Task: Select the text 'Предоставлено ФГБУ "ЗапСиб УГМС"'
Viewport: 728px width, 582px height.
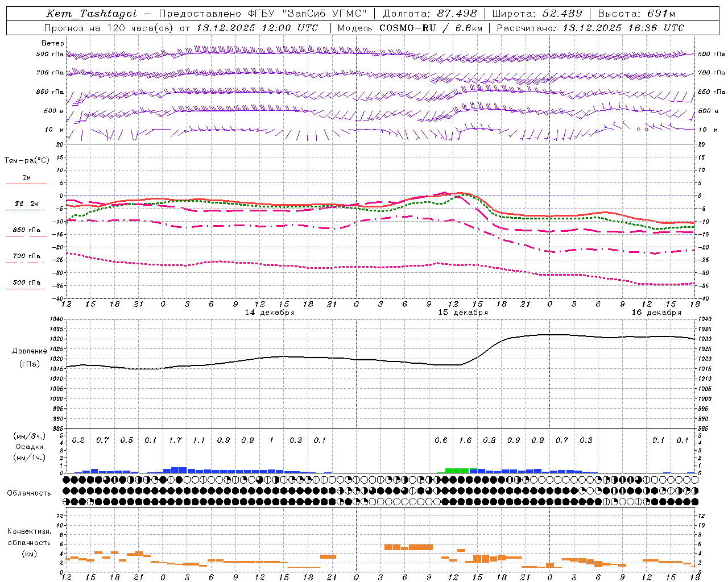Action: point(263,14)
